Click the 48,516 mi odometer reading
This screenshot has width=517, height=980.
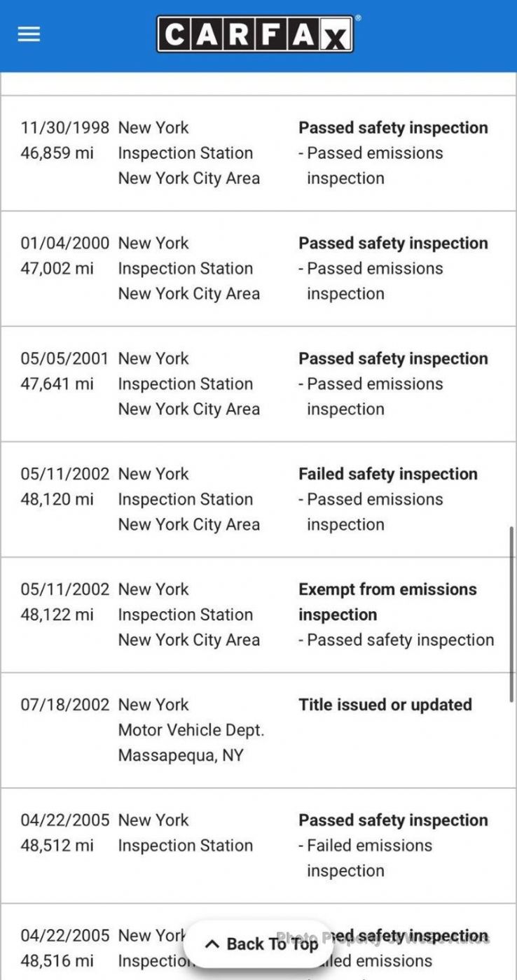point(57,961)
